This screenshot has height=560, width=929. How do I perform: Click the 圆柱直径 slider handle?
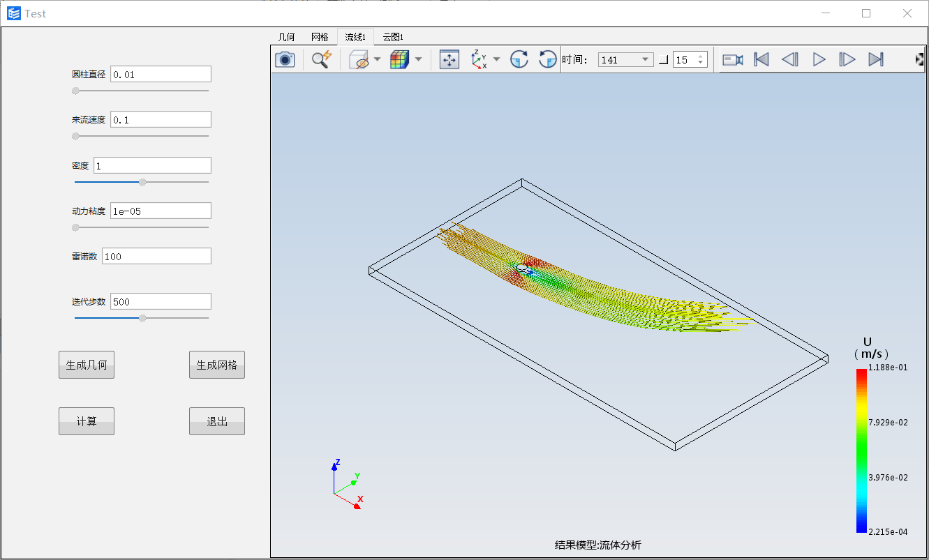pos(75,91)
